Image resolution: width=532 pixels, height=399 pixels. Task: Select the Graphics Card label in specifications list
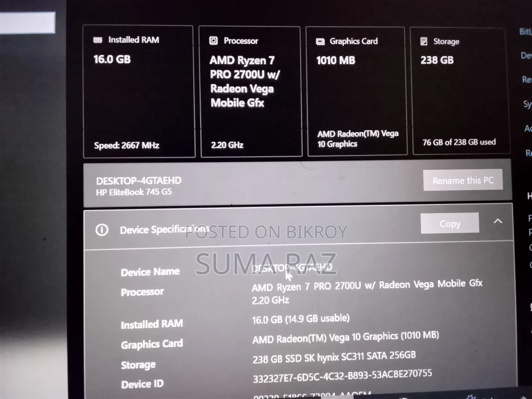point(152,344)
